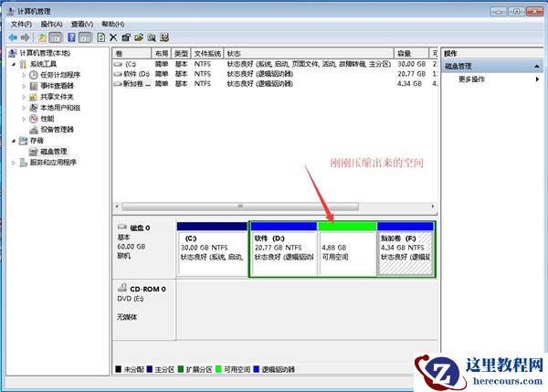Image resolution: width=548 pixels, height=392 pixels.
Task: Select 磁盘管理 in the tree
Action: tap(54, 152)
